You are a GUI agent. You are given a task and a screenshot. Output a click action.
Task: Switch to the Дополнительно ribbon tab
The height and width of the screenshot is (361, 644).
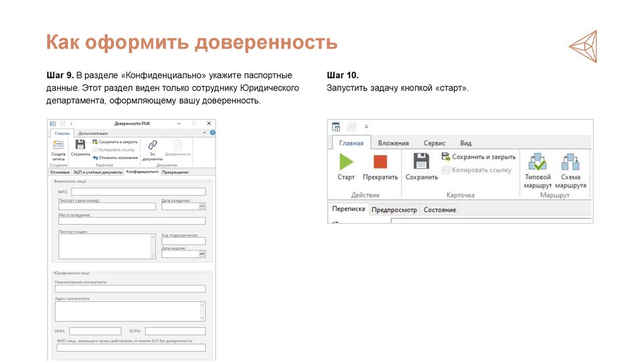(x=93, y=133)
